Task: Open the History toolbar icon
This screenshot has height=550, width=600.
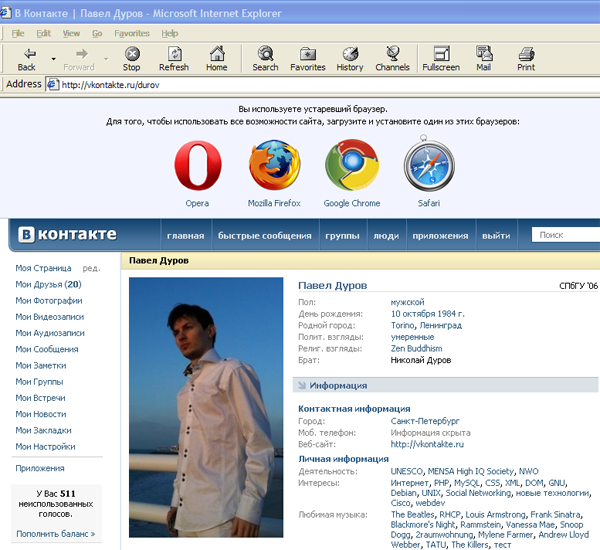Action: point(350,54)
